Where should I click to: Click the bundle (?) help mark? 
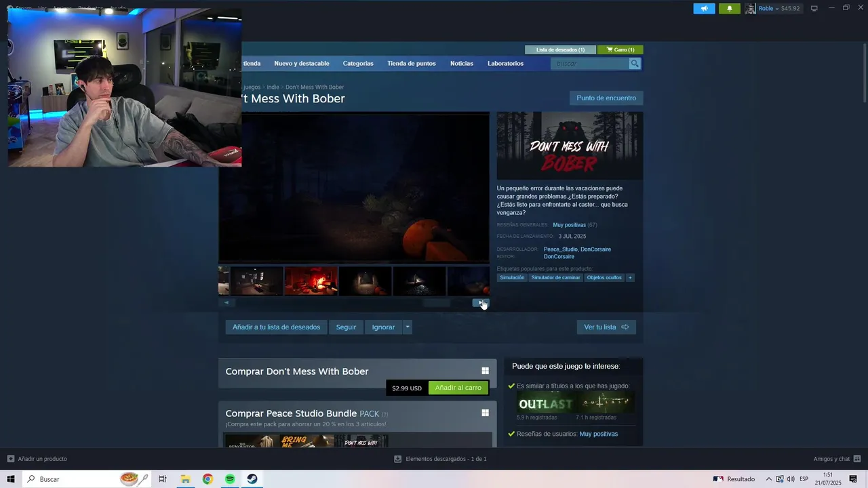pyautogui.click(x=384, y=414)
